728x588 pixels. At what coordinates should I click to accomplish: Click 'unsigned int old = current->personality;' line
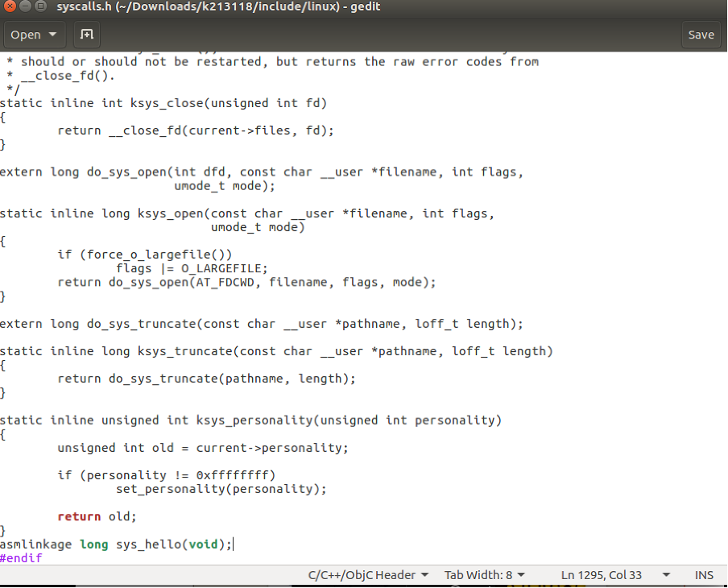click(x=202, y=448)
